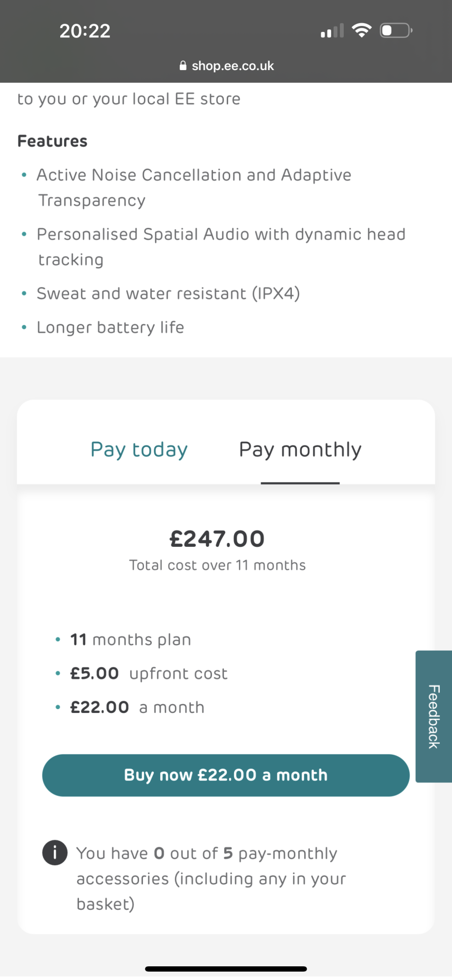Tap the padlock icon in address bar
The width and height of the screenshot is (452, 980).
tap(183, 66)
